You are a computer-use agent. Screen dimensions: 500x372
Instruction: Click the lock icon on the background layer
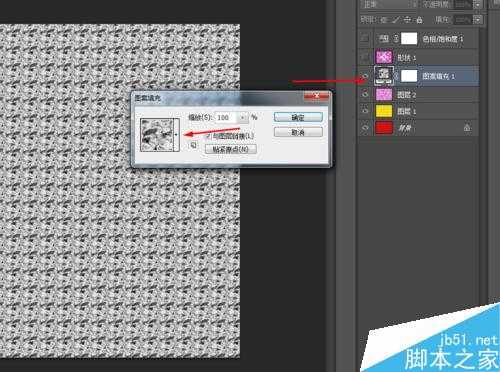click(x=467, y=128)
